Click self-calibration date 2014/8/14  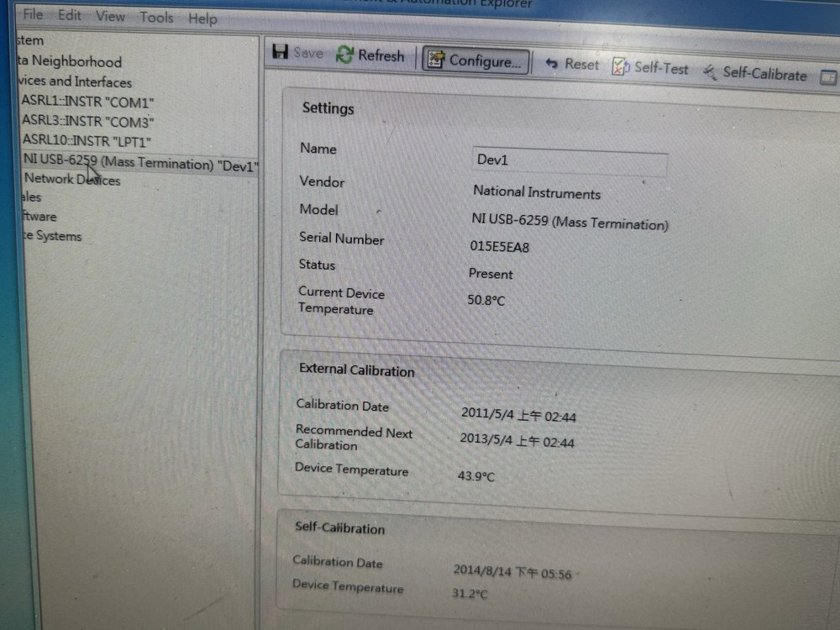tap(512, 571)
